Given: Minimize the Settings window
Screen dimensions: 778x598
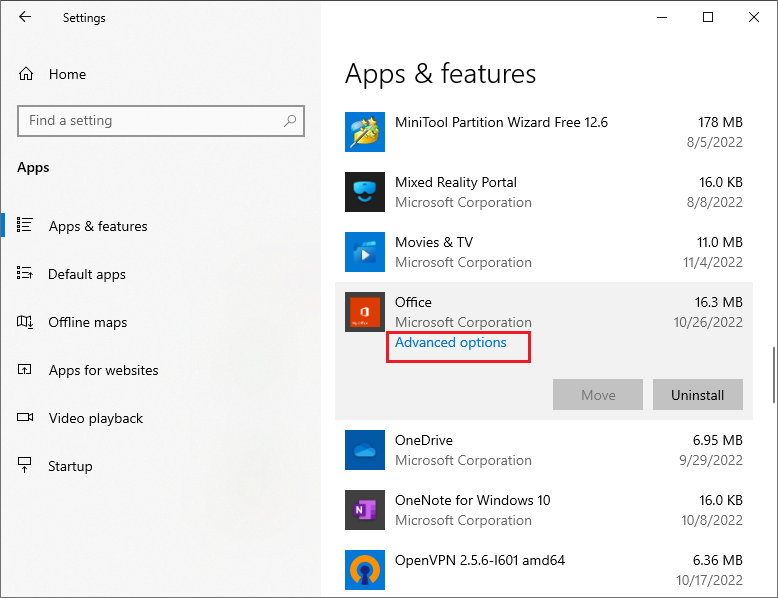Looking at the screenshot, I should point(661,17).
